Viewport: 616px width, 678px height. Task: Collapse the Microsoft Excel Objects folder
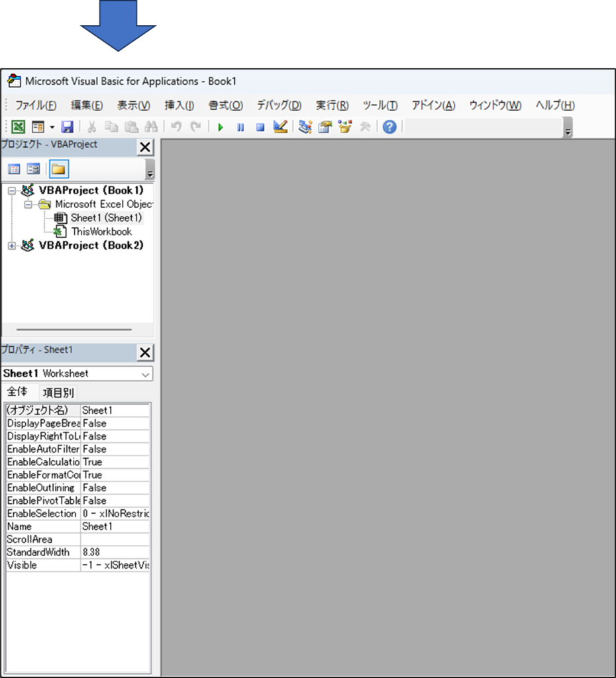(x=28, y=205)
